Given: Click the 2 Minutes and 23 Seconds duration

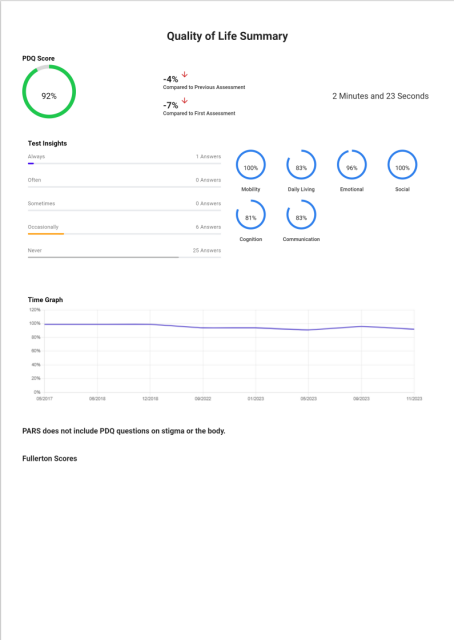Looking at the screenshot, I should (x=381, y=96).
